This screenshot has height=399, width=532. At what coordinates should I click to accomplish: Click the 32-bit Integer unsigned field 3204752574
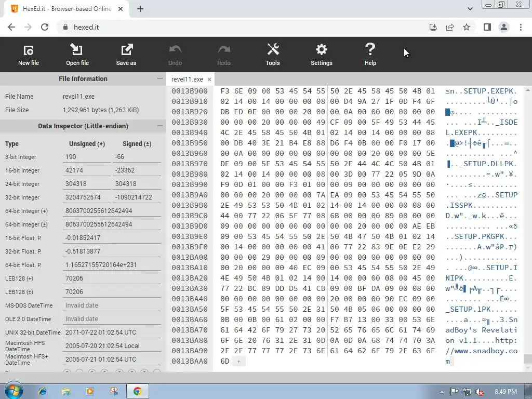(x=87, y=197)
